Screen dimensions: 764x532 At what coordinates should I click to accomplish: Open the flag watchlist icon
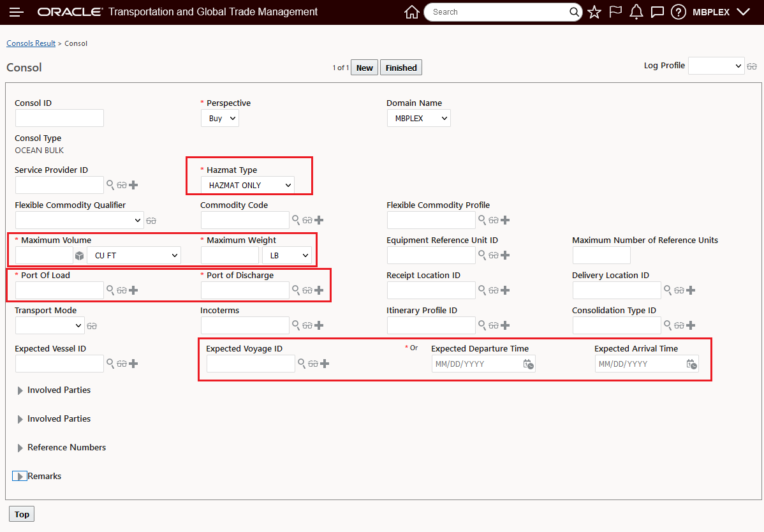coord(615,12)
